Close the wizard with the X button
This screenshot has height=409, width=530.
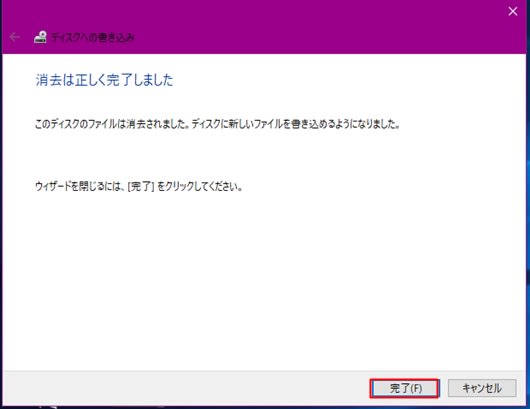pyautogui.click(x=513, y=11)
